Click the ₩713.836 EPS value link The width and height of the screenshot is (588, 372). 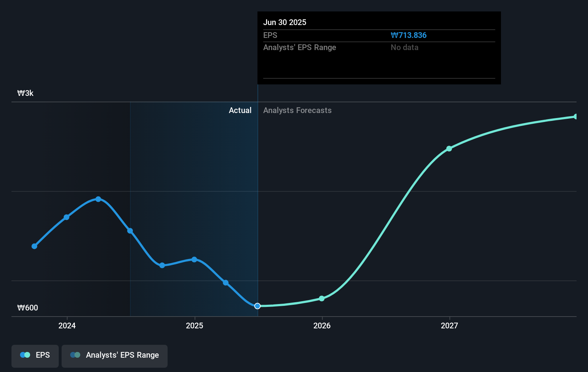click(409, 35)
